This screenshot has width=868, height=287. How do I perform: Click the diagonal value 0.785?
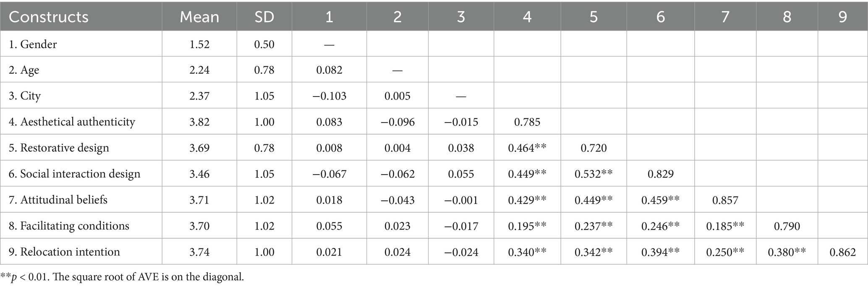pyautogui.click(x=527, y=122)
